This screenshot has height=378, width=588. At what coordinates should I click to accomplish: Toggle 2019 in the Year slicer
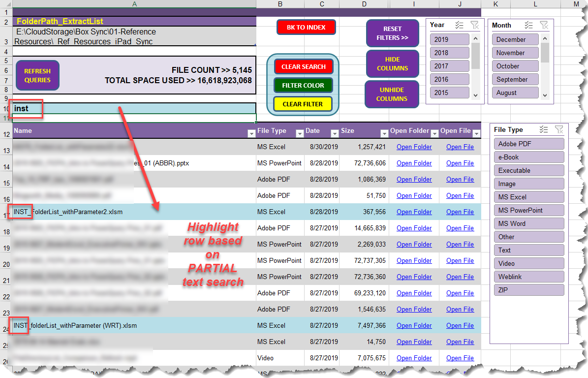click(449, 39)
